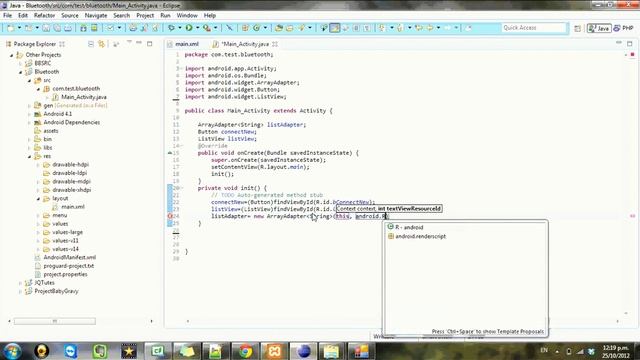Open the Project menu
Image resolution: width=640 pixels, height=360 pixels.
pos(145,16)
